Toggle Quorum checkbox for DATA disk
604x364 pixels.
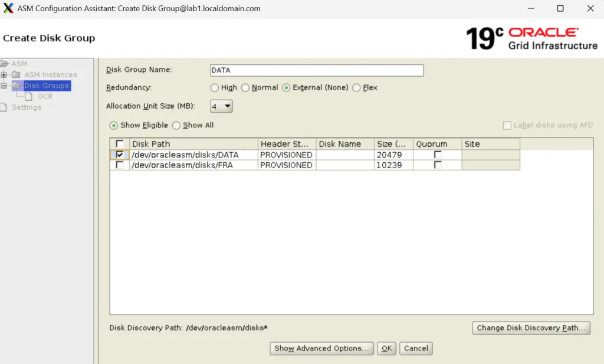pos(438,155)
